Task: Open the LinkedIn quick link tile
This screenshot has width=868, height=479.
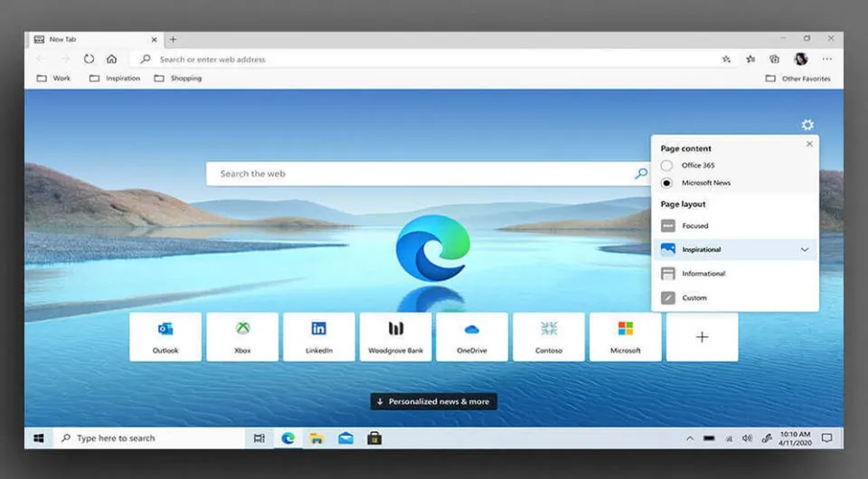Action: [x=319, y=337]
